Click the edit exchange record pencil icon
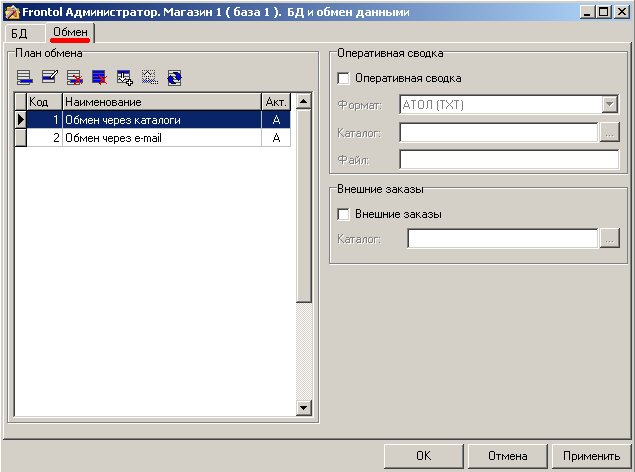Viewport: 635px width, 472px height. pos(50,77)
